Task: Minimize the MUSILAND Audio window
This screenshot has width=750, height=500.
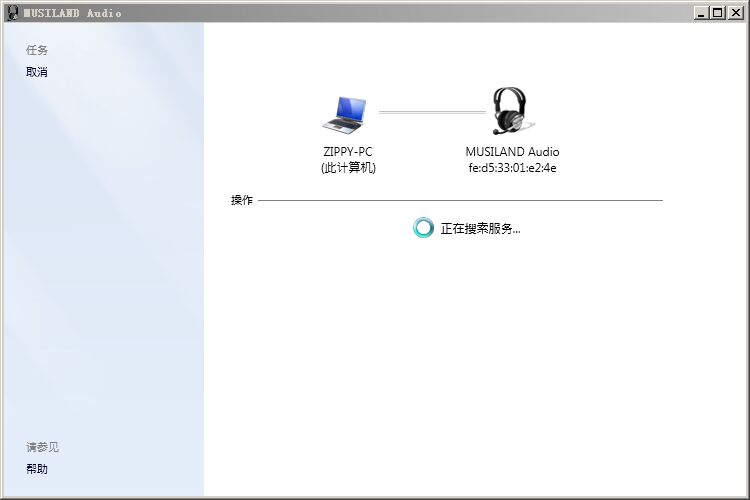Action: [x=701, y=13]
